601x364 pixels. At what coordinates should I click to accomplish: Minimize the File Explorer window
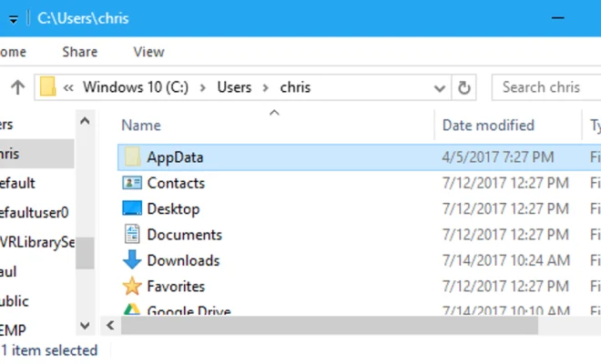[x=558, y=18]
